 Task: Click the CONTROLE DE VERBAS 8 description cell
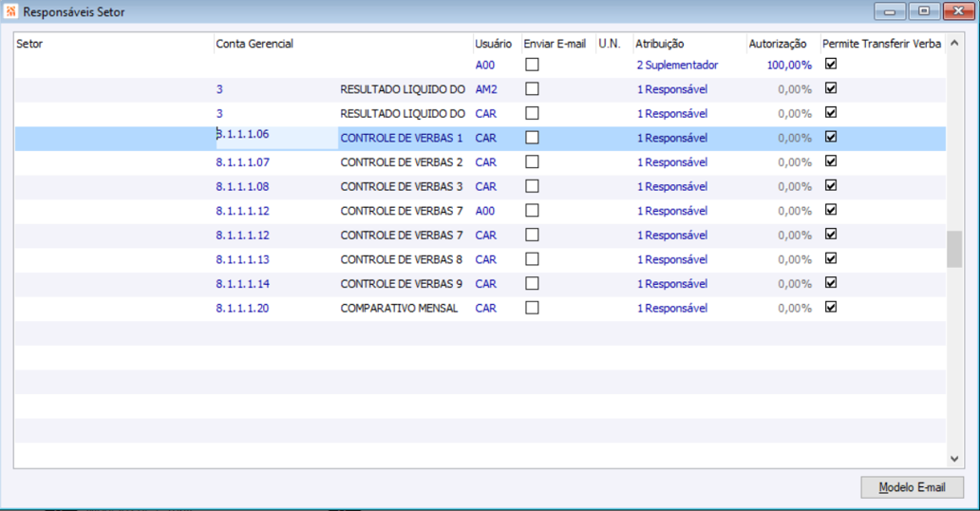pyautogui.click(x=402, y=259)
